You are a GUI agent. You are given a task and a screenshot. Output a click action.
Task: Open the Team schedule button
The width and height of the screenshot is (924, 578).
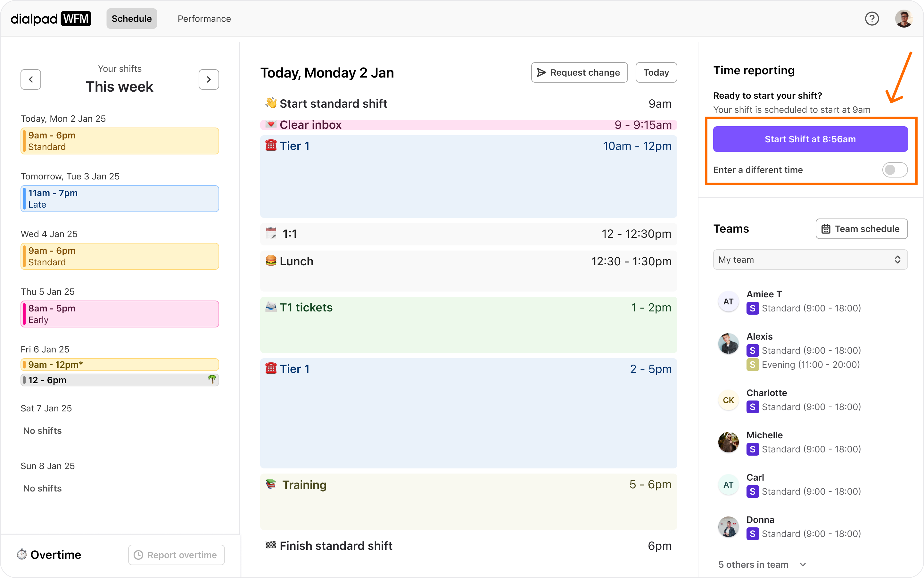pyautogui.click(x=861, y=228)
